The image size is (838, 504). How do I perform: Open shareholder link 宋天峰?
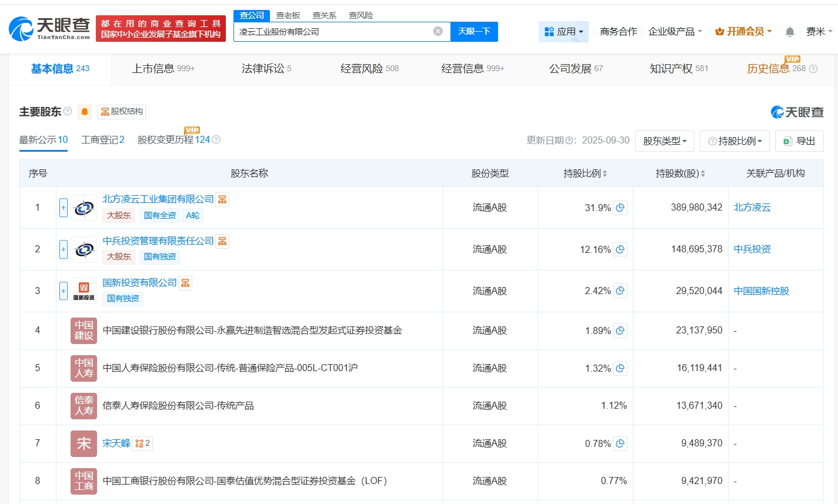click(116, 443)
